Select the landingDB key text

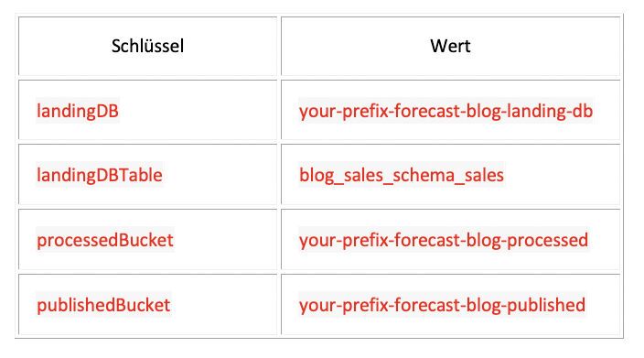[x=78, y=111]
